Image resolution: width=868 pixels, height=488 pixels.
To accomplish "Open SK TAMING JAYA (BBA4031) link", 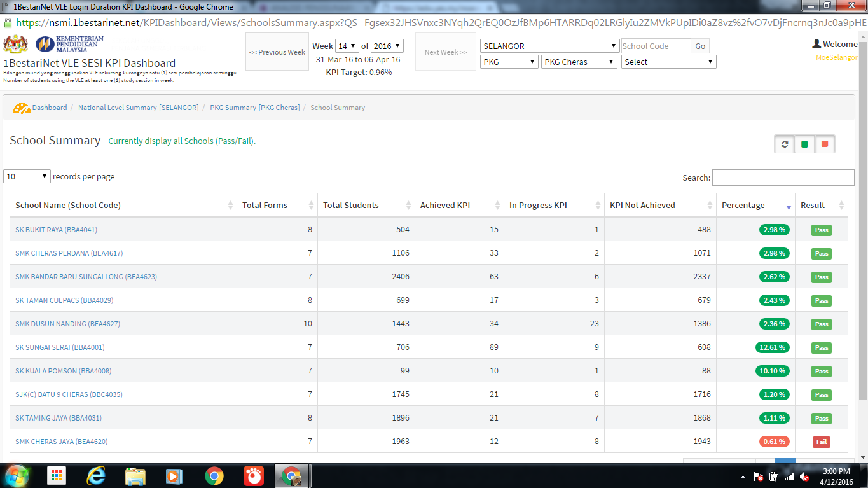I will click(59, 418).
